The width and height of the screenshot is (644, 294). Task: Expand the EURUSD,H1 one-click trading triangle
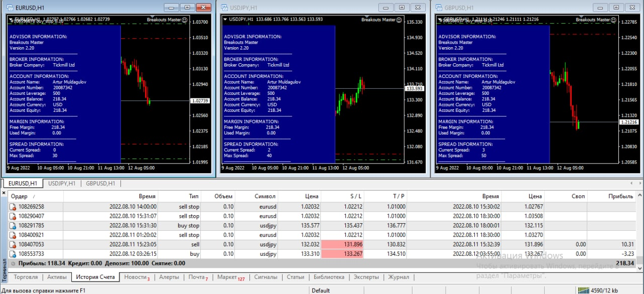click(x=11, y=20)
